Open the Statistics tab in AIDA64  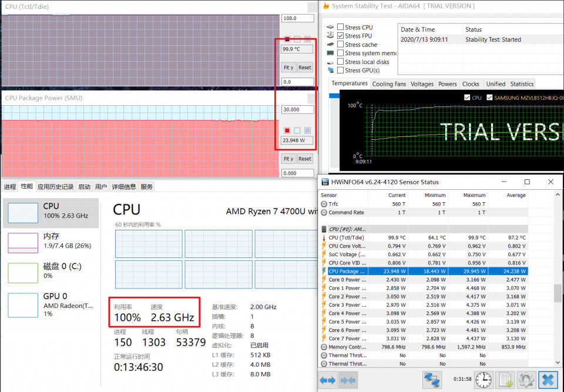pyautogui.click(x=522, y=84)
